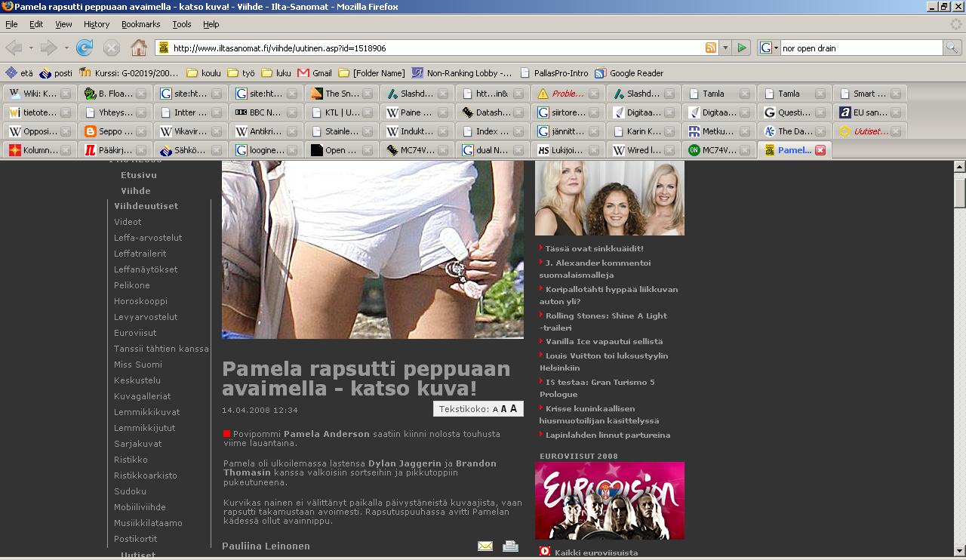966x560 pixels.
Task: Open the search engine selector dropdown
Action: 769,48
